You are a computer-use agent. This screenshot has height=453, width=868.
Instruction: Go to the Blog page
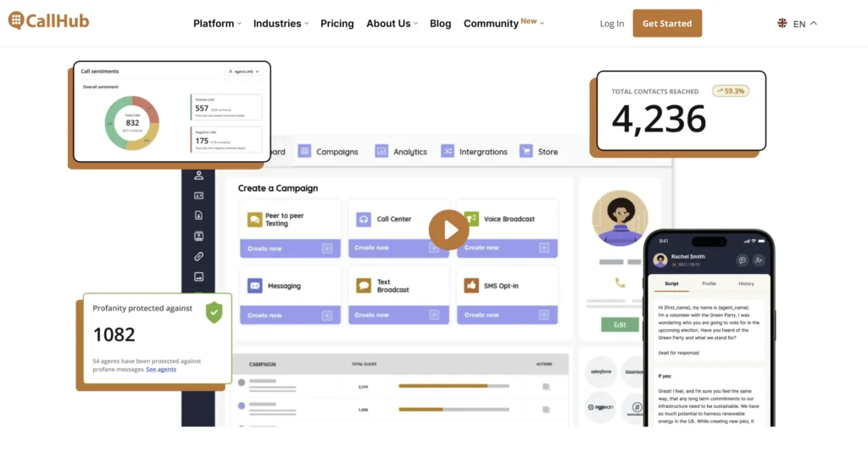(440, 24)
